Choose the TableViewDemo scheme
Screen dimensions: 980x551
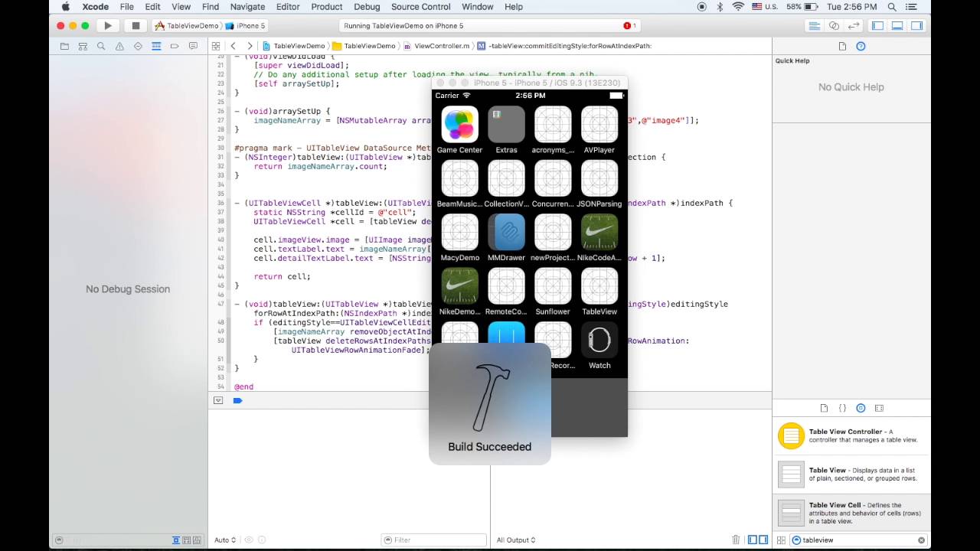(x=187, y=25)
